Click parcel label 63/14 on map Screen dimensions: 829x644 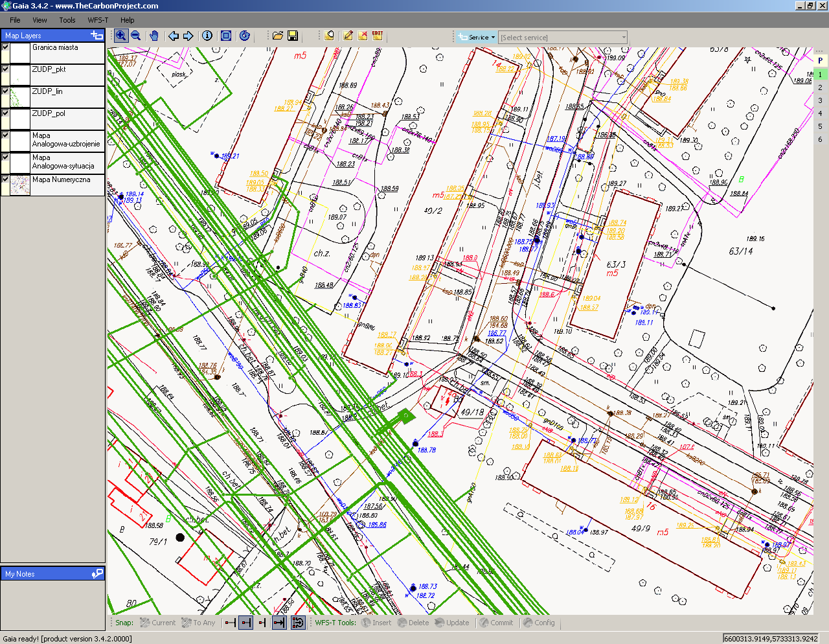(741, 251)
